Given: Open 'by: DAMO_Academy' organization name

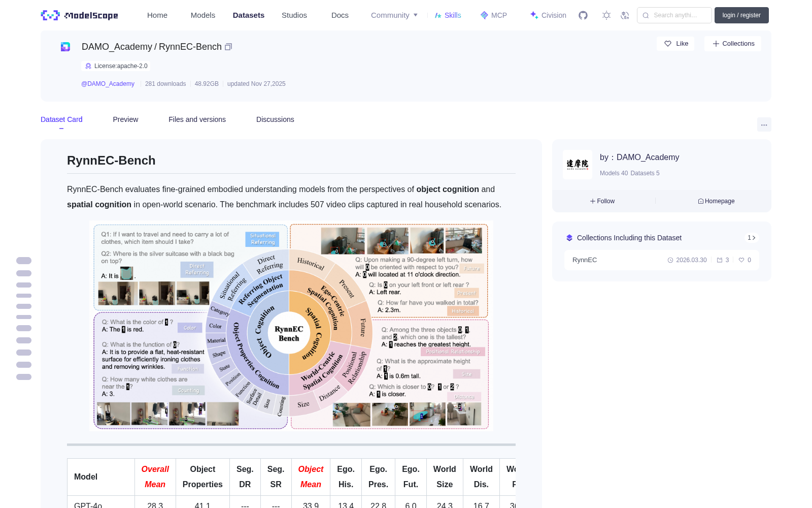Looking at the screenshot, I should point(639,157).
